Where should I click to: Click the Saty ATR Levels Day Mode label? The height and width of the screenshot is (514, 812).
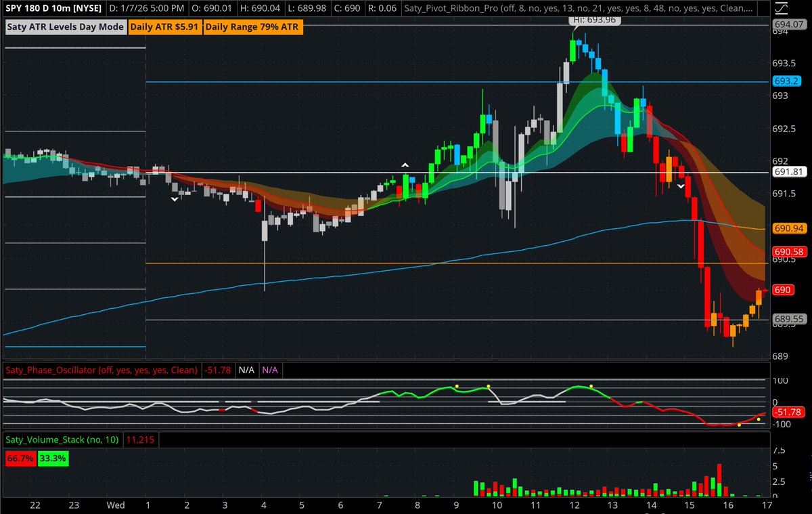click(x=66, y=27)
